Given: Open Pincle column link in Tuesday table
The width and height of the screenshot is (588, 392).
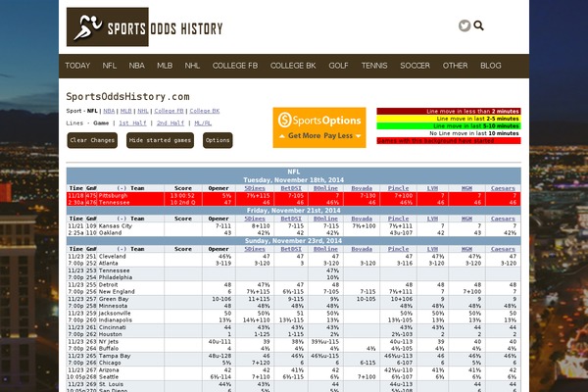Looking at the screenshot, I should coord(398,188).
